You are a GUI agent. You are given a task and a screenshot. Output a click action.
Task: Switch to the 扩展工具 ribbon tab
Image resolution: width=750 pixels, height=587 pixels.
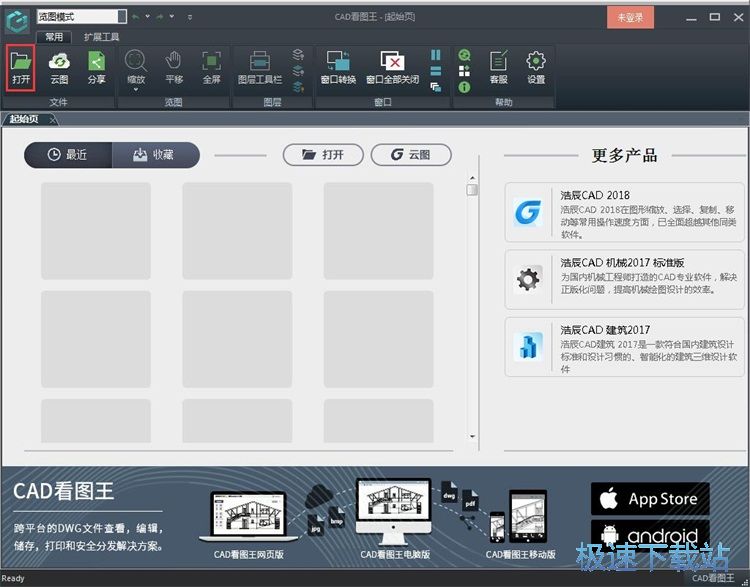pyautogui.click(x=101, y=36)
